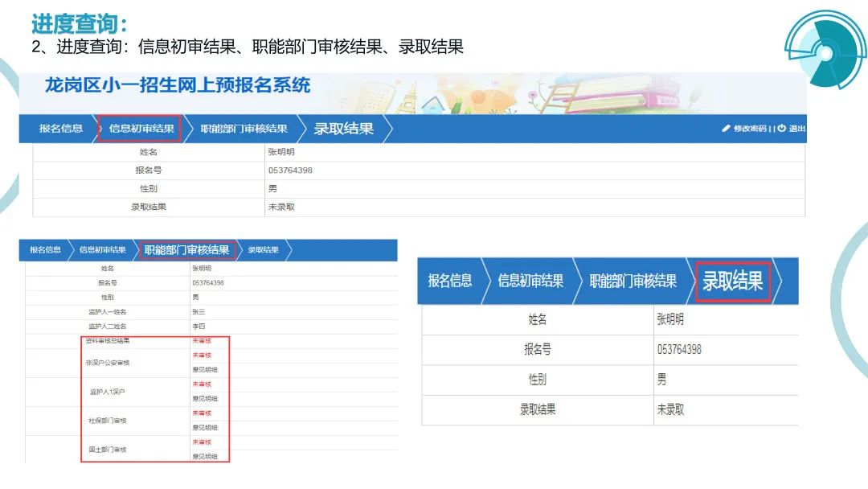Click 社保部门审核 label

click(x=108, y=421)
